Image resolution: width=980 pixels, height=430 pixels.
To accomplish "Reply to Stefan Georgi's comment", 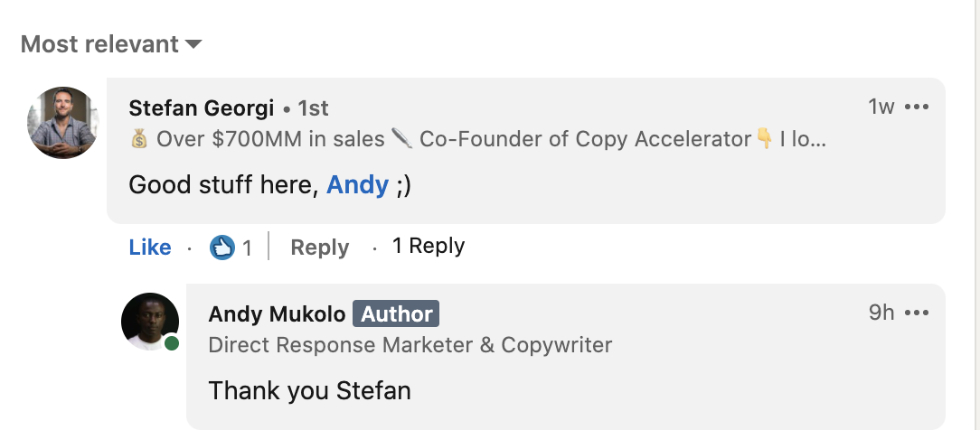I will tap(319, 248).
